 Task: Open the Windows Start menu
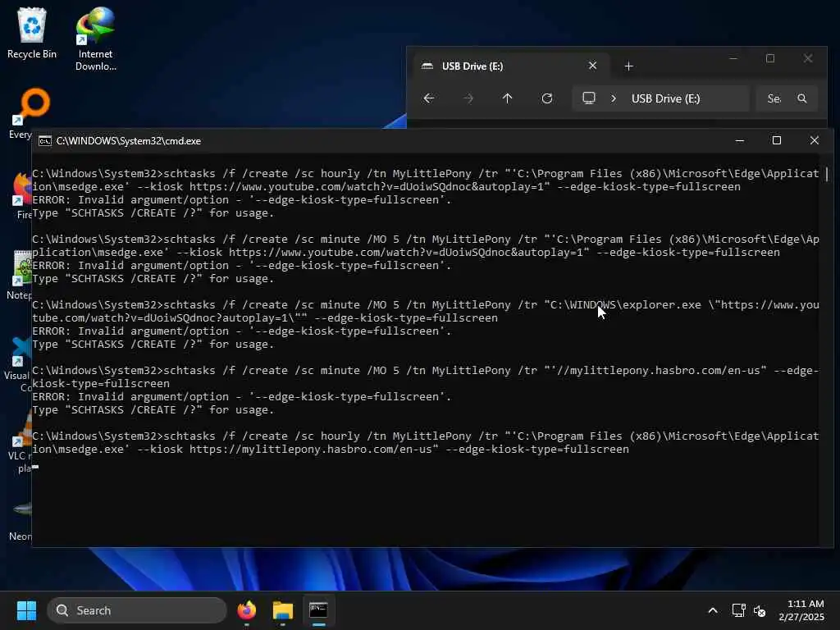click(26, 610)
